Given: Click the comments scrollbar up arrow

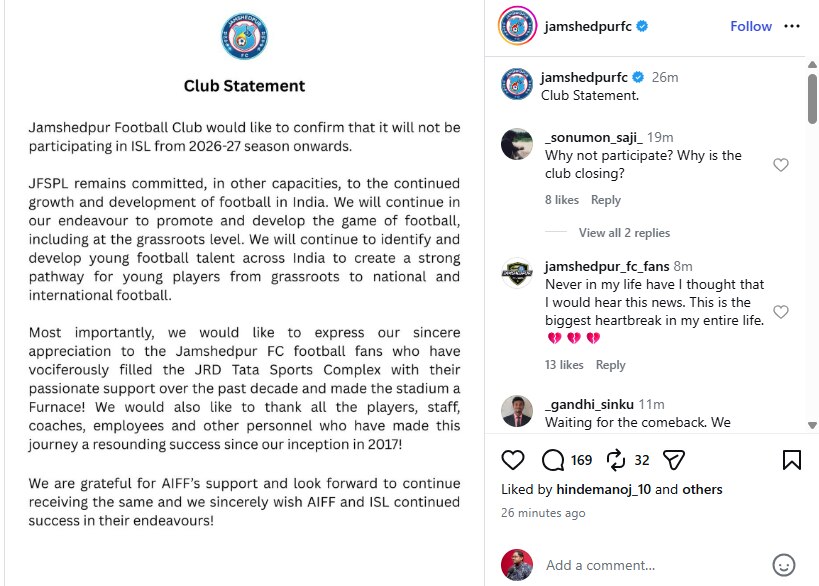Looking at the screenshot, I should [812, 65].
